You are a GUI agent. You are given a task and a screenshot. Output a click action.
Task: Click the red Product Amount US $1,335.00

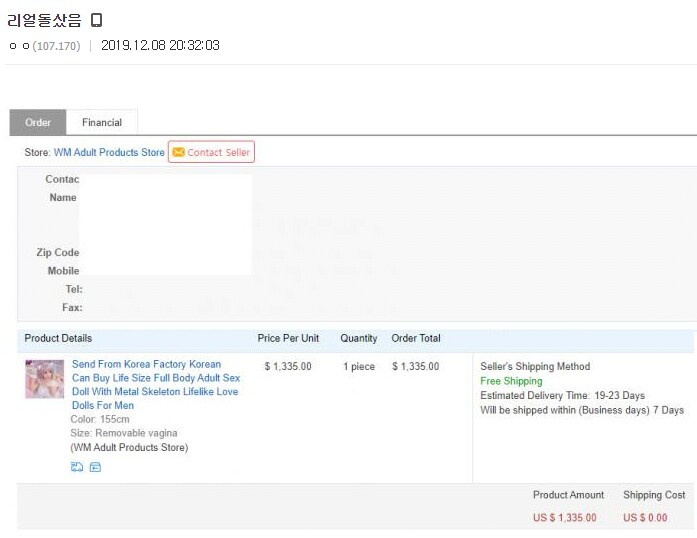(564, 517)
